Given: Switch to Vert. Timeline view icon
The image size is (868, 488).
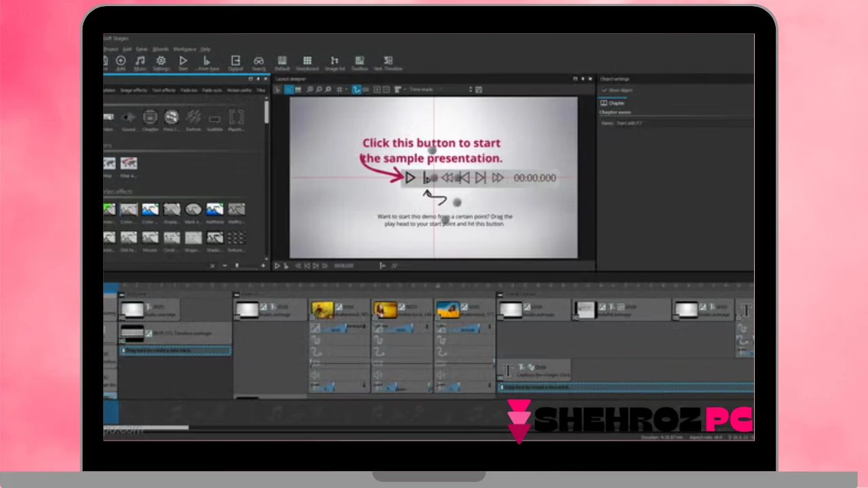Looking at the screenshot, I should click(x=388, y=61).
